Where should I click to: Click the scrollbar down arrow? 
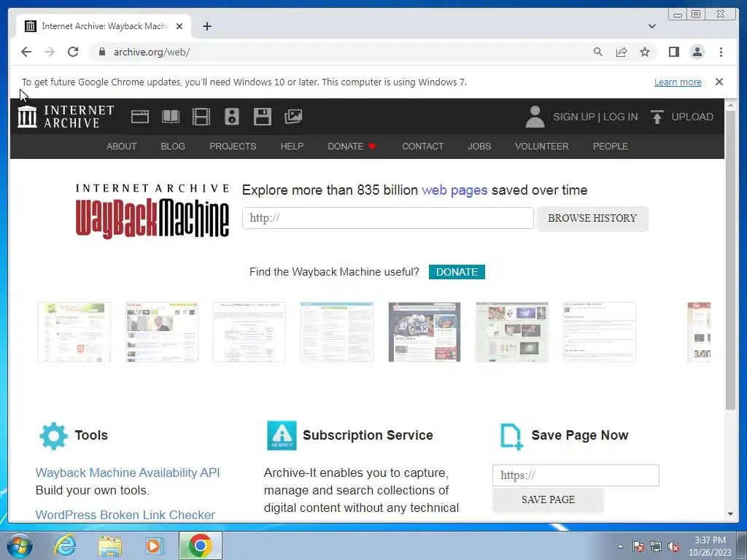[x=731, y=514]
